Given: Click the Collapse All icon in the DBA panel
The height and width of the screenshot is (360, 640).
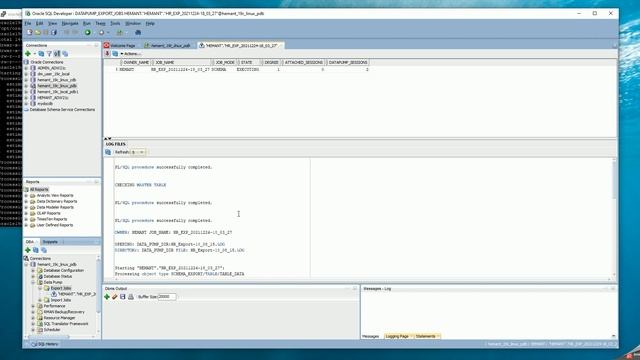Looking at the screenshot, I should click(44, 250).
